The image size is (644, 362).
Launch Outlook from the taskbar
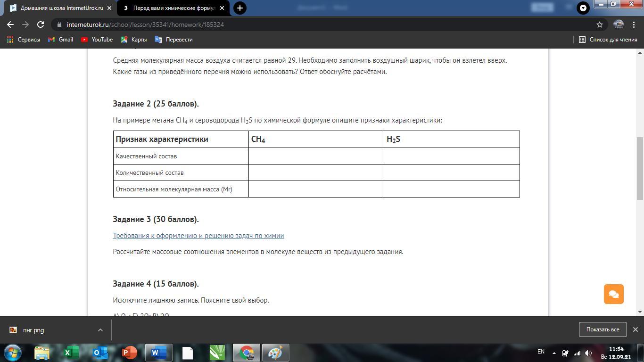[100, 353]
